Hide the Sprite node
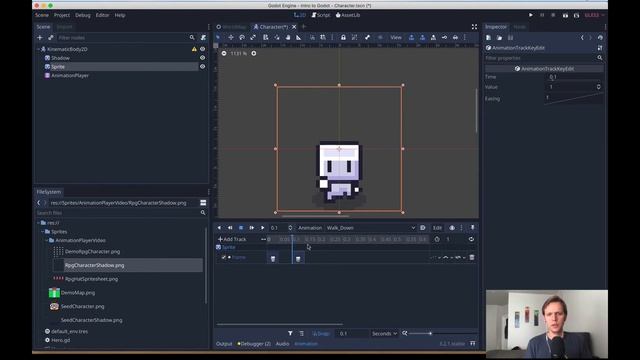Image resolution: width=640 pixels, height=360 pixels. tap(202, 67)
